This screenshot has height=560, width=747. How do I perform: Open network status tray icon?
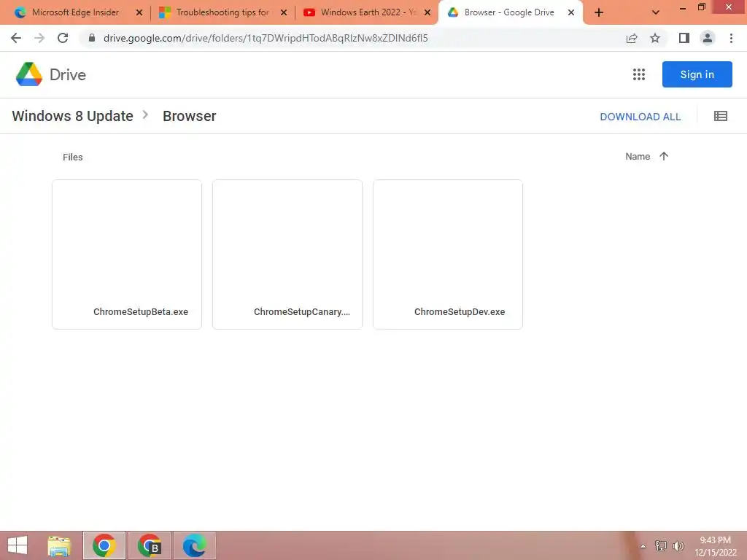click(x=661, y=546)
